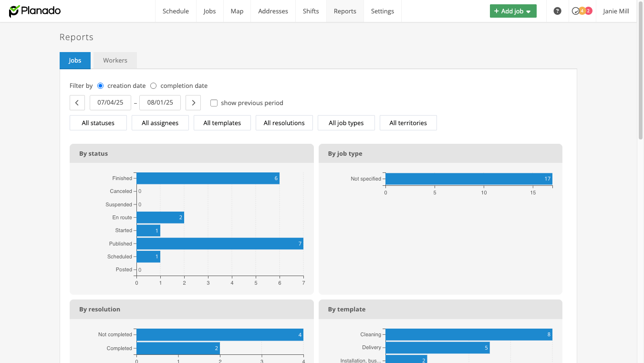Image resolution: width=644 pixels, height=363 pixels.
Task: Click the En route status bar
Action: point(160,217)
